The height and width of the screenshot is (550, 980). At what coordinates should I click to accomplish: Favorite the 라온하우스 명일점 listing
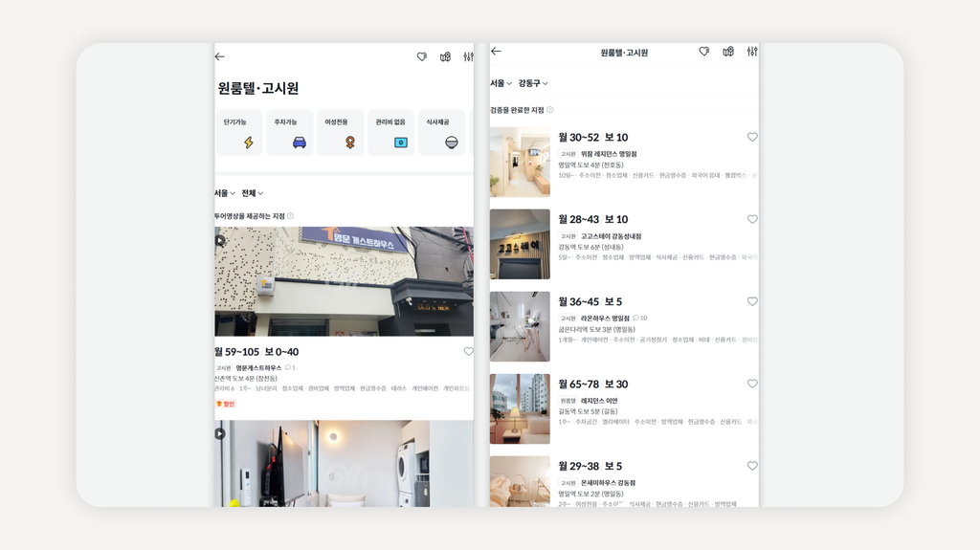752,301
